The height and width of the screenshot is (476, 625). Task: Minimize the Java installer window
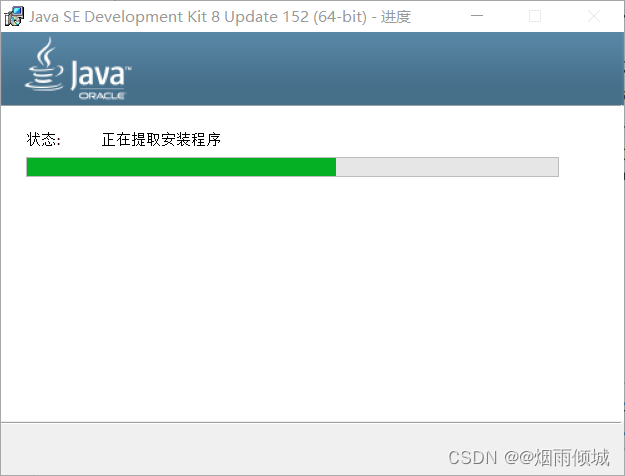(x=477, y=16)
